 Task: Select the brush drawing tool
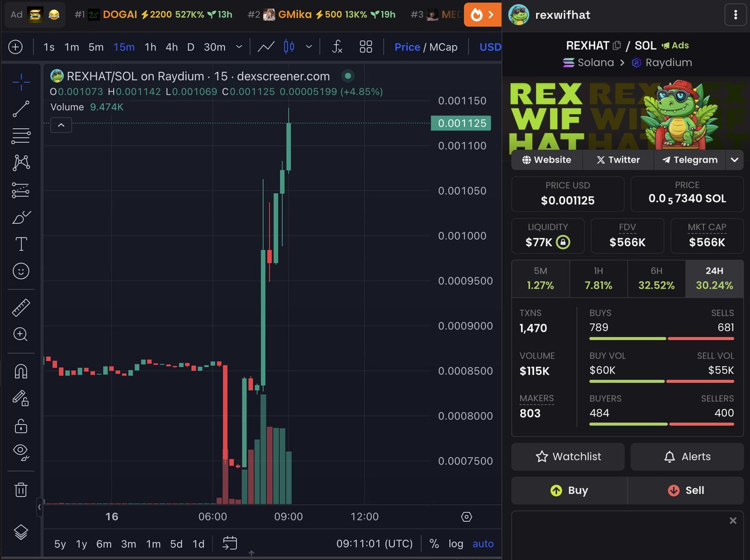tap(21, 217)
